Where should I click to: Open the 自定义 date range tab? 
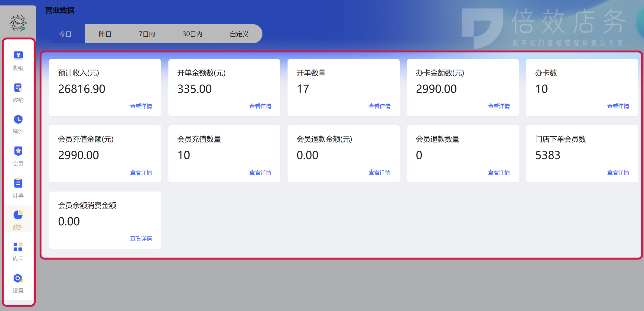239,34
